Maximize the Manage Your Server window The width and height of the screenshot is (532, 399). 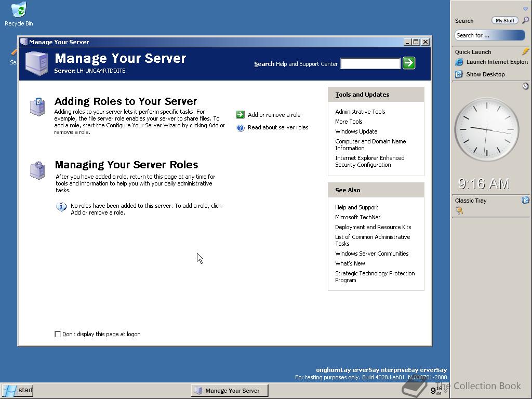tap(416, 42)
